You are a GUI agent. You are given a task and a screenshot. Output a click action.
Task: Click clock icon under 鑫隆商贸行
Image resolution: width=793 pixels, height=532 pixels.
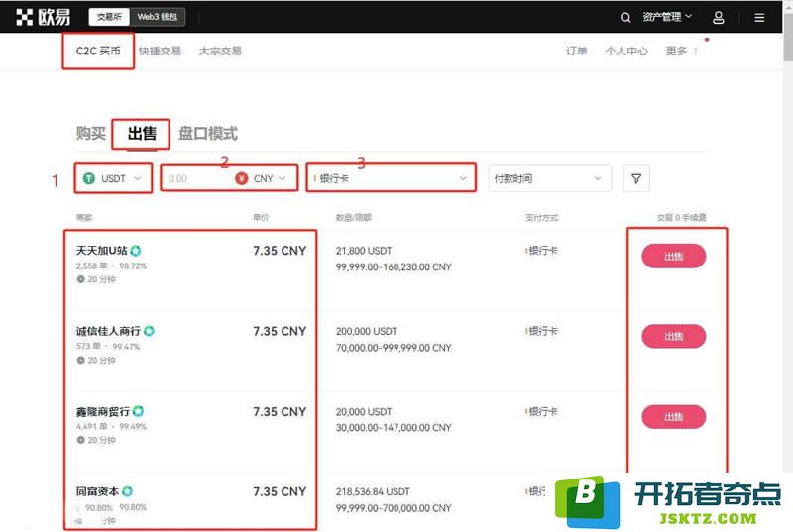(80, 440)
